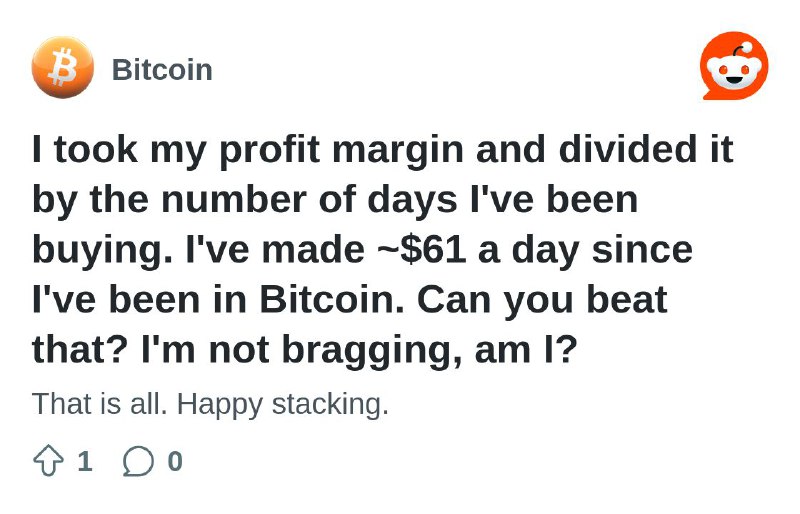The image size is (800, 514).
Task: Upvote the post with the arrow icon
Action: pos(48,460)
